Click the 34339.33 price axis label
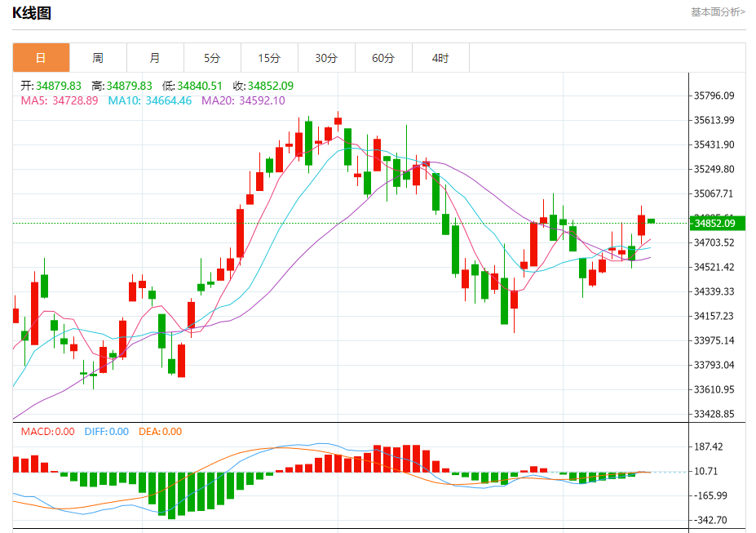Image resolution: width=756 pixels, height=533 pixels. pos(714,291)
